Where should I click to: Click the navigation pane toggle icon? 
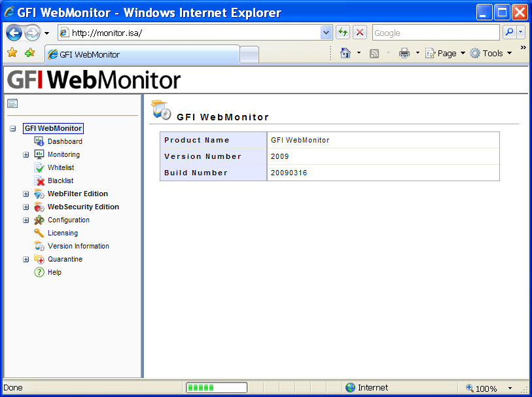(12, 103)
